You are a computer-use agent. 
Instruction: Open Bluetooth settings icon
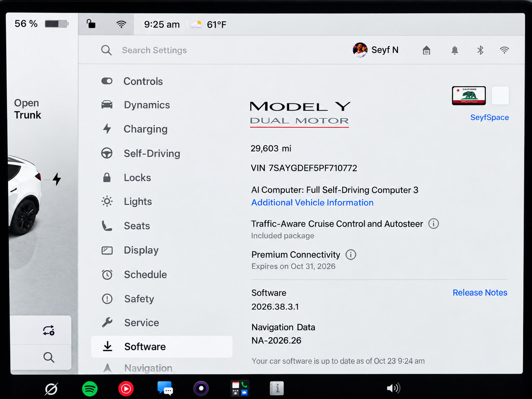(480, 50)
